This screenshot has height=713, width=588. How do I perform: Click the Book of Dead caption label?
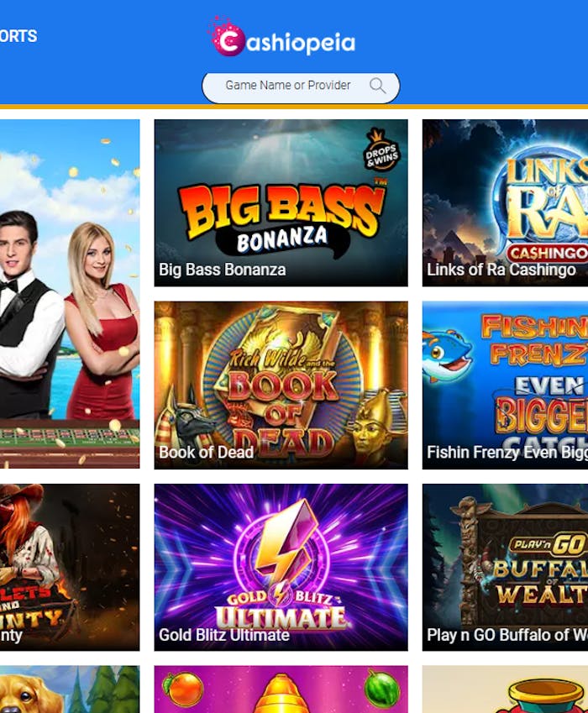point(206,452)
